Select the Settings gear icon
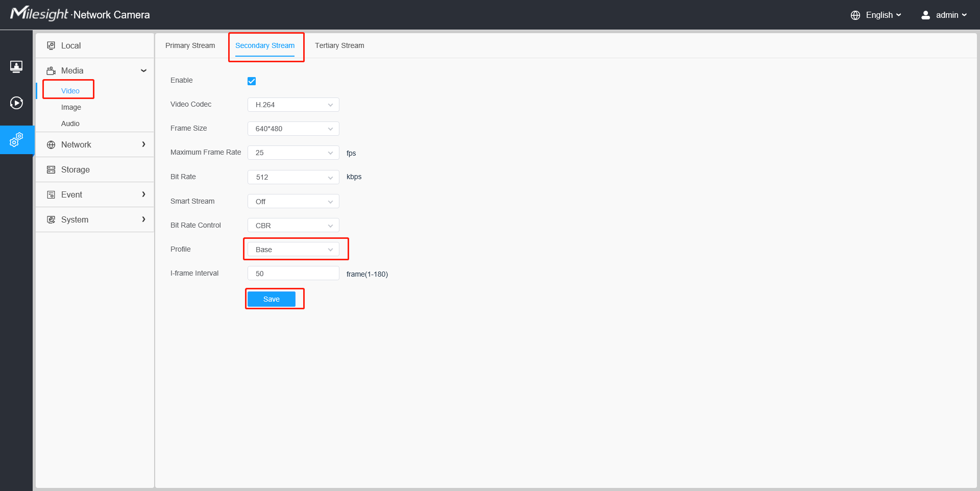The height and width of the screenshot is (491, 980). click(16, 140)
